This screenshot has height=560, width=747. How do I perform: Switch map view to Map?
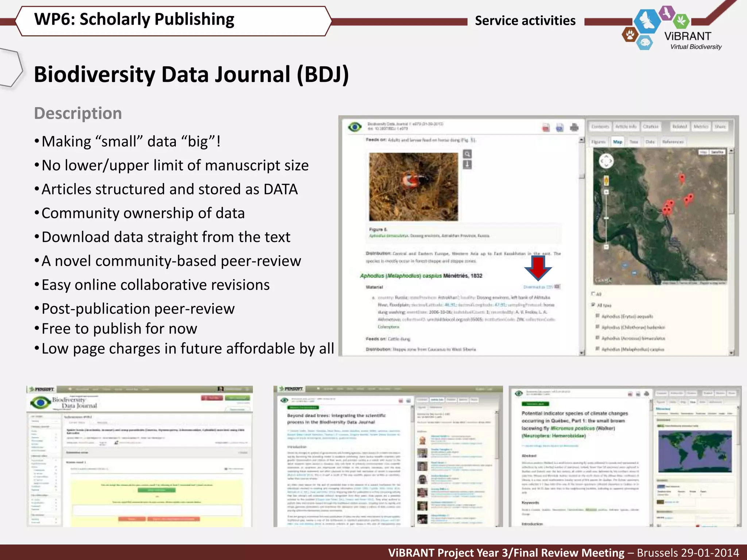[x=704, y=152]
